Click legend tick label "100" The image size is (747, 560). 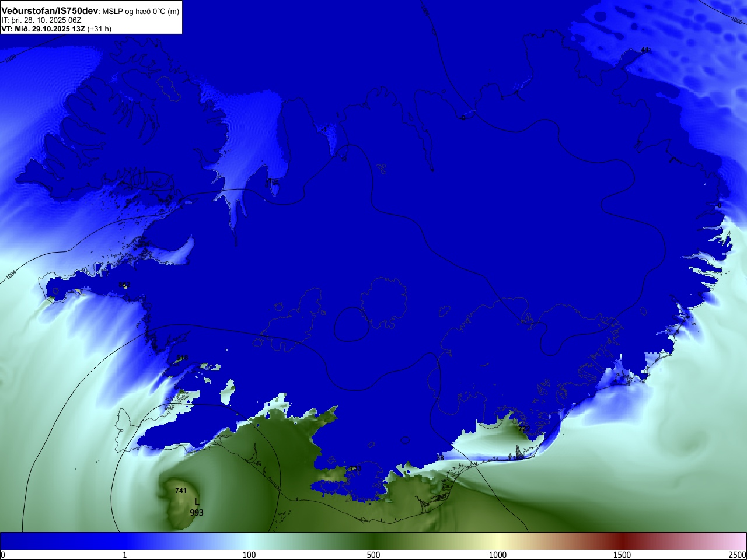tap(249, 555)
